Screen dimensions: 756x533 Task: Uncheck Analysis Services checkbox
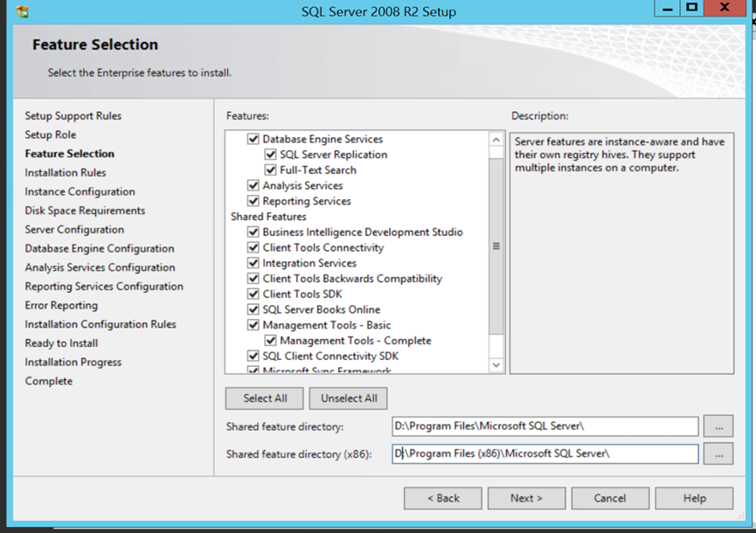pyautogui.click(x=253, y=185)
